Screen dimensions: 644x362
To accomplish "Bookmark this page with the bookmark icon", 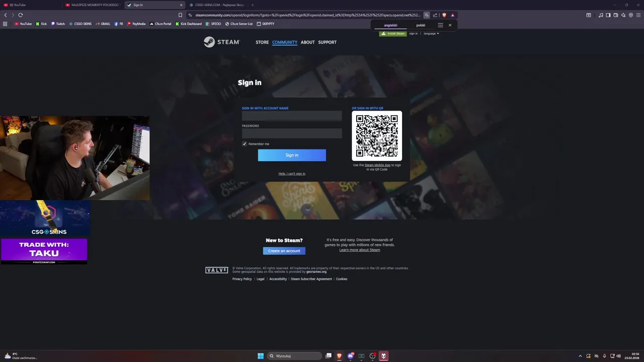I will point(181,15).
